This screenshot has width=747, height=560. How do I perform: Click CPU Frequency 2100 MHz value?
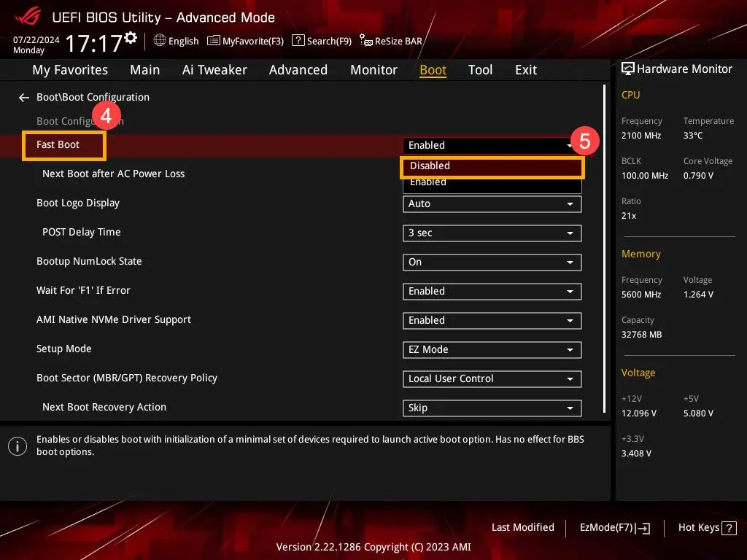[x=641, y=136]
